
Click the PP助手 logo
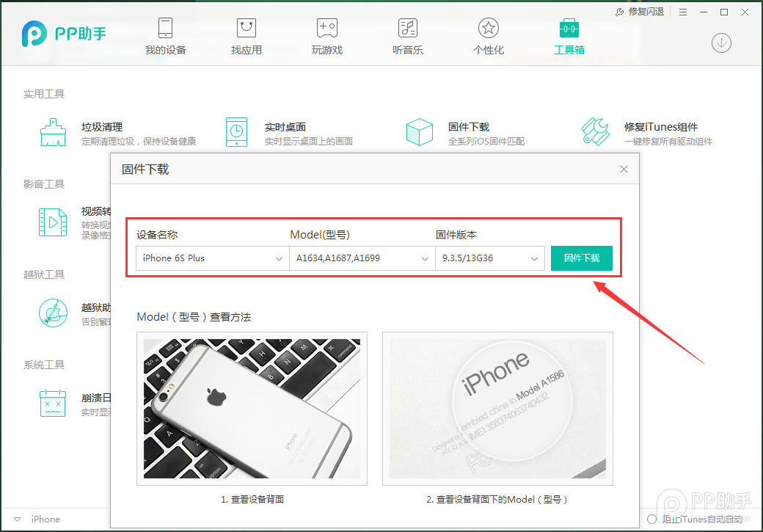tap(64, 34)
